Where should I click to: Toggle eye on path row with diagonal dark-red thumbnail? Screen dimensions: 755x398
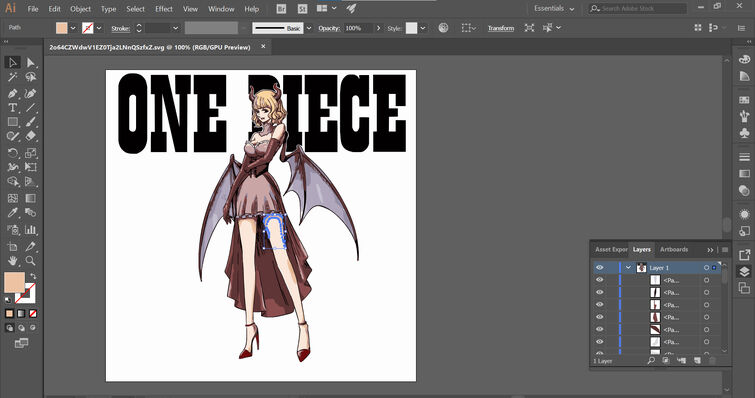pyautogui.click(x=599, y=330)
